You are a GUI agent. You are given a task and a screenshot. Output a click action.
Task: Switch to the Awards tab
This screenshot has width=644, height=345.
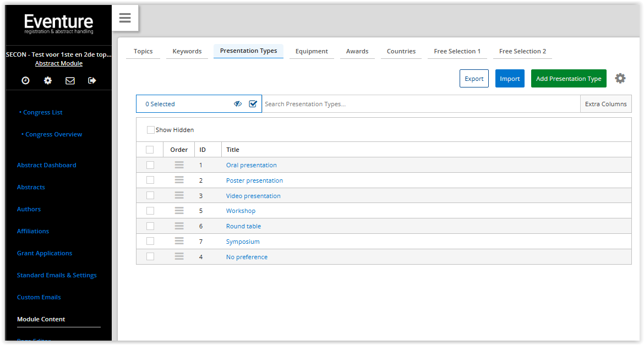tap(357, 51)
